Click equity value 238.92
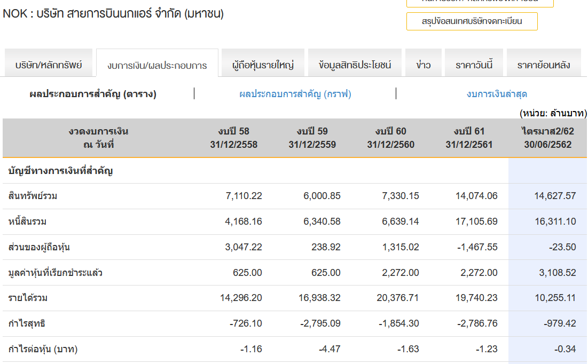This screenshot has height=364, width=588. tap(326, 247)
